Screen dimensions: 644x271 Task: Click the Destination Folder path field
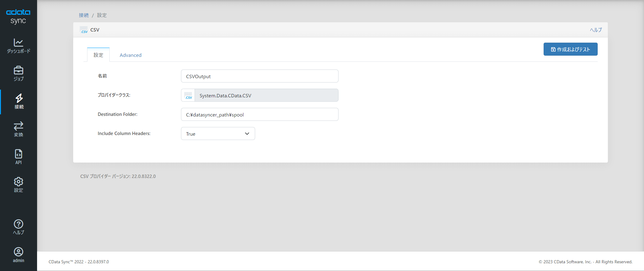pyautogui.click(x=260, y=114)
